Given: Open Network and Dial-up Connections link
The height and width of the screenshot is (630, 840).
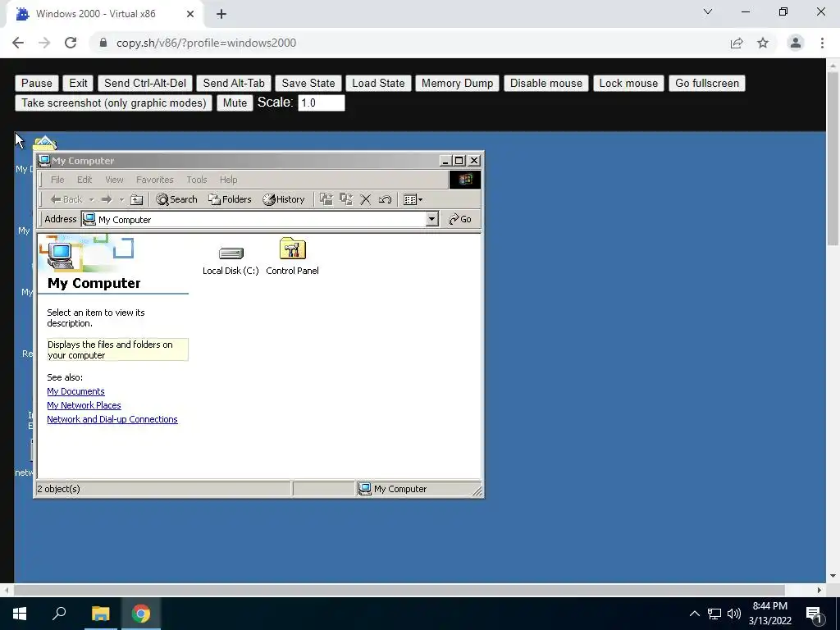Looking at the screenshot, I should [112, 419].
